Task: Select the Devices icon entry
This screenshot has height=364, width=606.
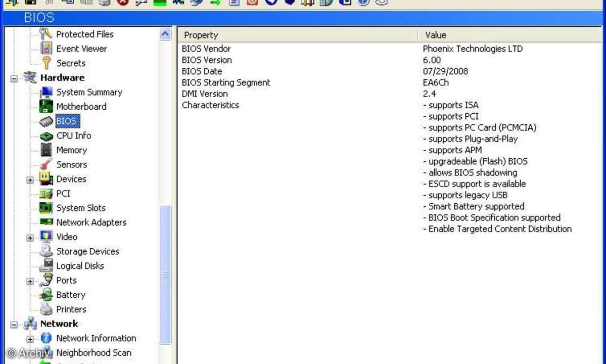Action: pos(46,179)
